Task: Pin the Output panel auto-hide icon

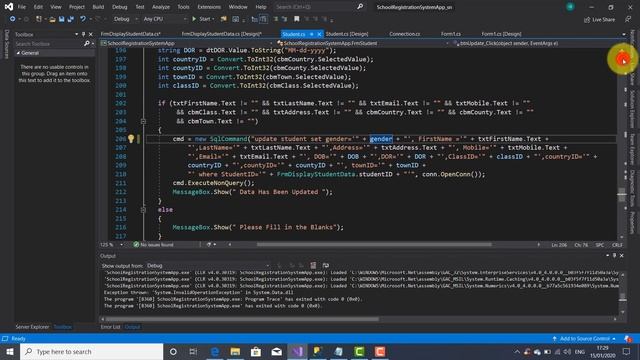Action: coord(614,256)
